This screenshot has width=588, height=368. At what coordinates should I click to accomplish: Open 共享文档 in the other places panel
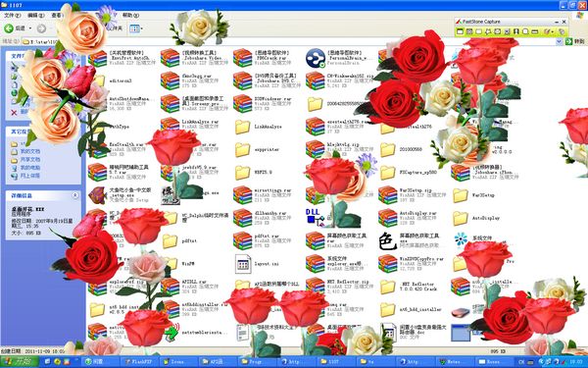30,160
